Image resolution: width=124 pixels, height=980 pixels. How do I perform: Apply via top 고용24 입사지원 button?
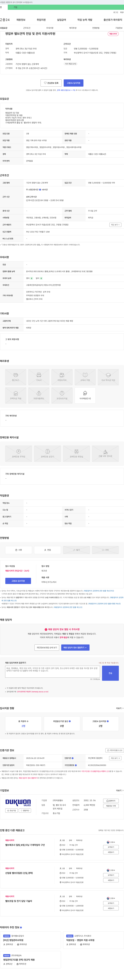[x=74, y=83]
